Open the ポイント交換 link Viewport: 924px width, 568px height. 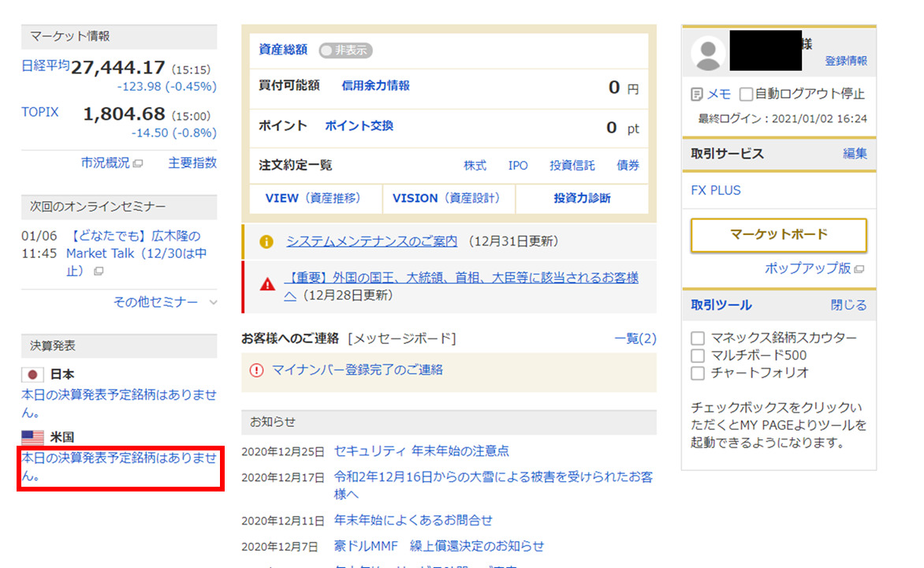click(x=359, y=126)
